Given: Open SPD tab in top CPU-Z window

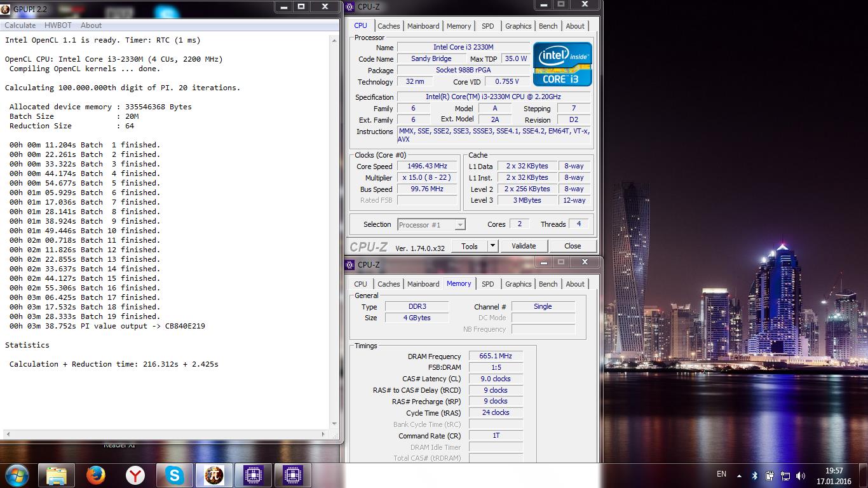Looking at the screenshot, I should pyautogui.click(x=488, y=26).
